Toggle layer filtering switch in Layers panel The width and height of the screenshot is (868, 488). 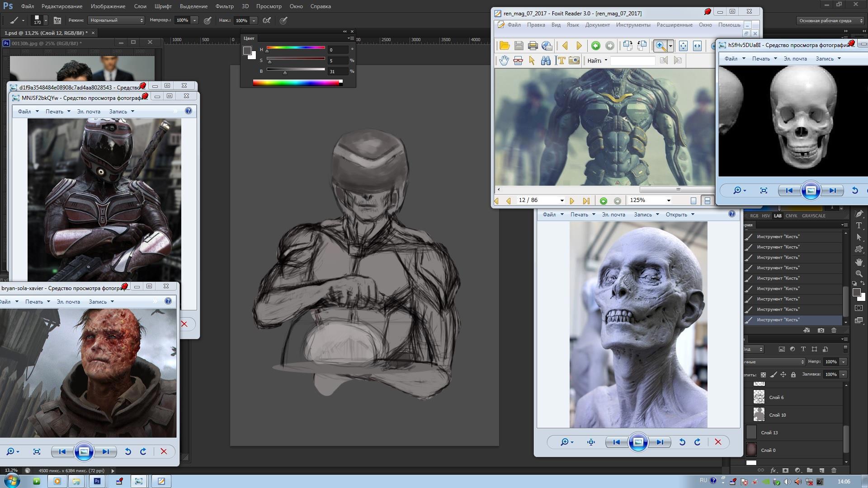point(845,348)
